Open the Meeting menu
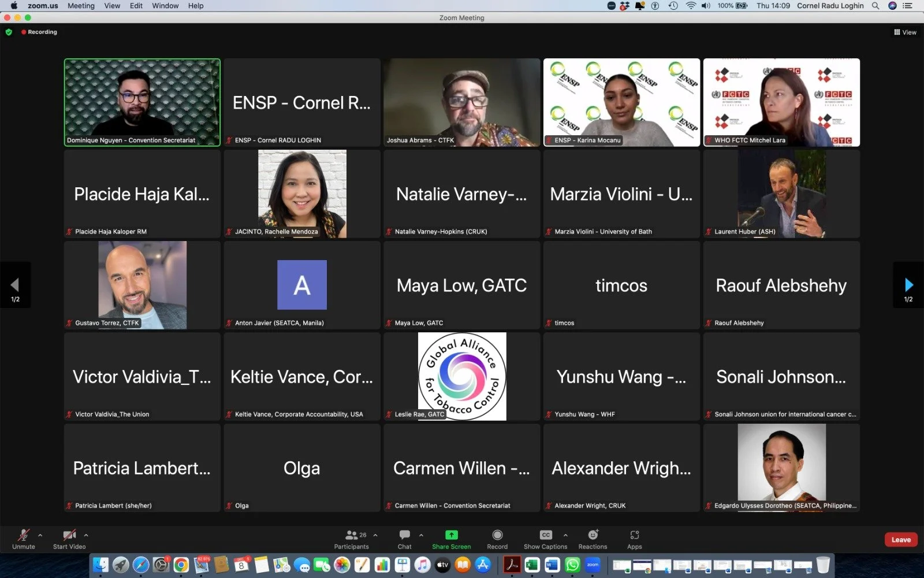This screenshot has height=578, width=924. (81, 6)
